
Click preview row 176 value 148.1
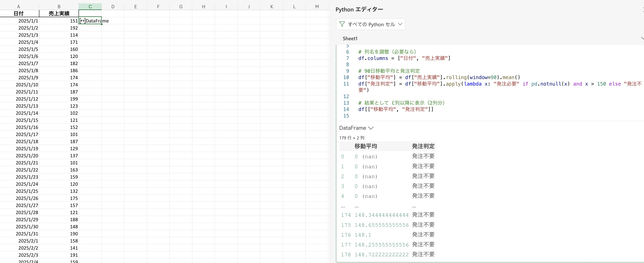point(363,235)
